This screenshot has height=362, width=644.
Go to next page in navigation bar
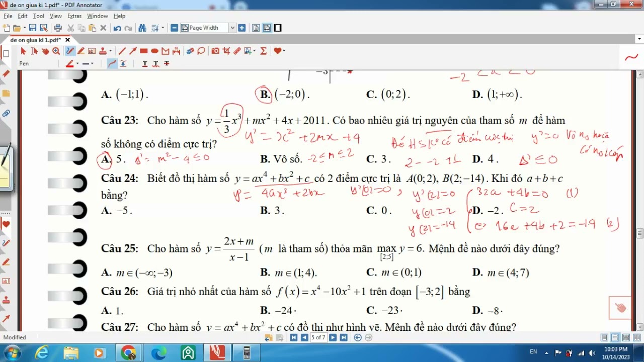333,337
